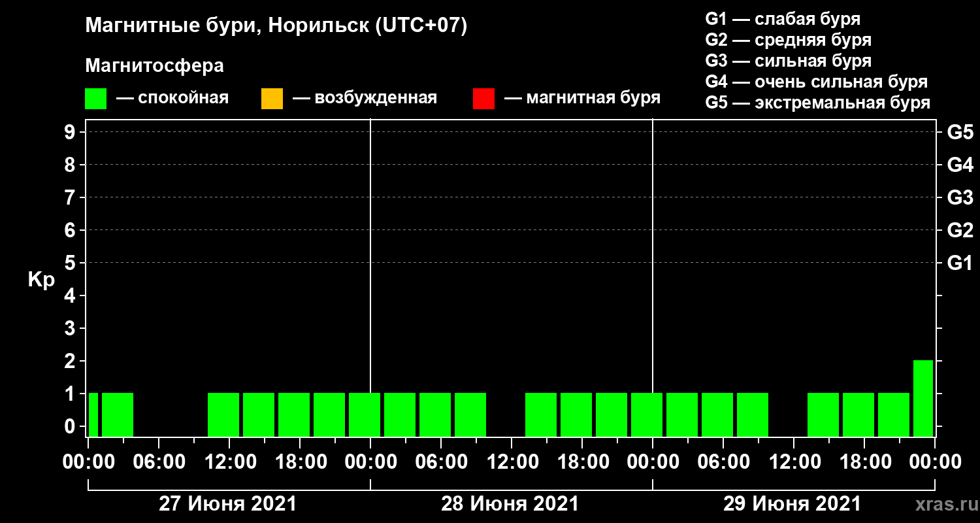
Task: Click the '— спокойная' legend label
Action: (x=172, y=98)
